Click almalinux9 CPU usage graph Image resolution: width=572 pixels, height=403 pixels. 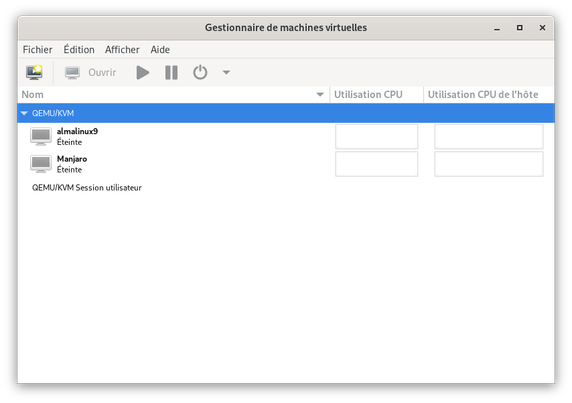(376, 136)
